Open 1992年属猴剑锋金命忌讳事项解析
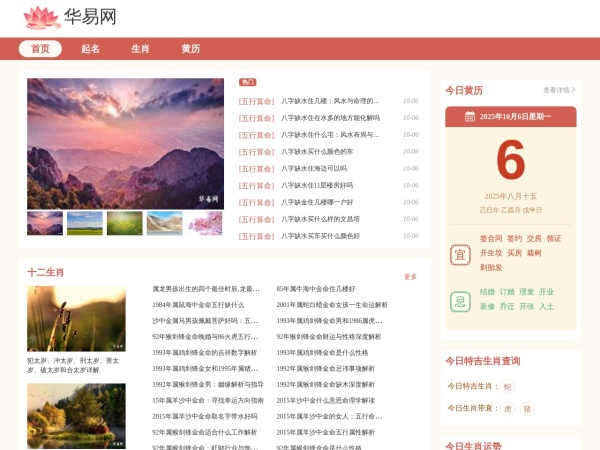This screenshot has width=600, height=450. [x=326, y=368]
